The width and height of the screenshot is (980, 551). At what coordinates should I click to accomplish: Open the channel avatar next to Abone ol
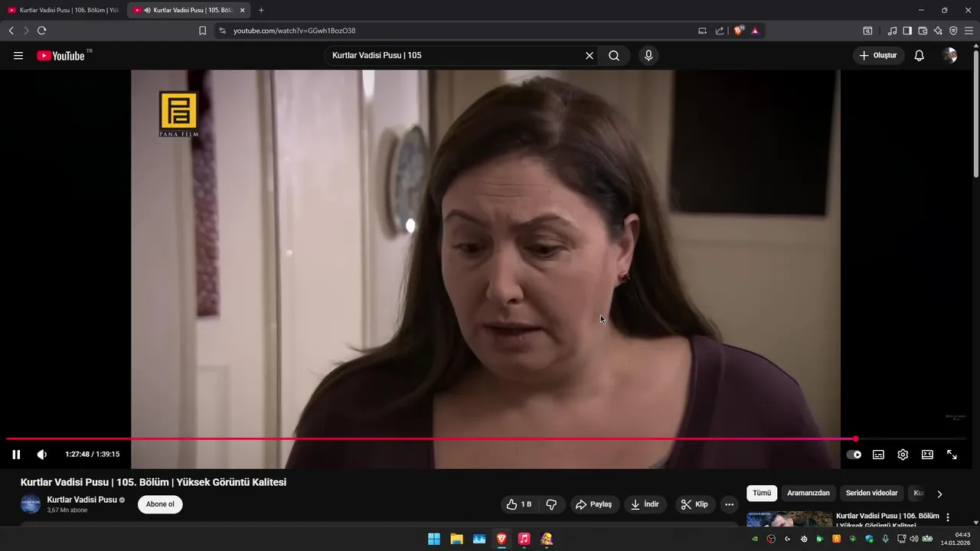coord(31,504)
